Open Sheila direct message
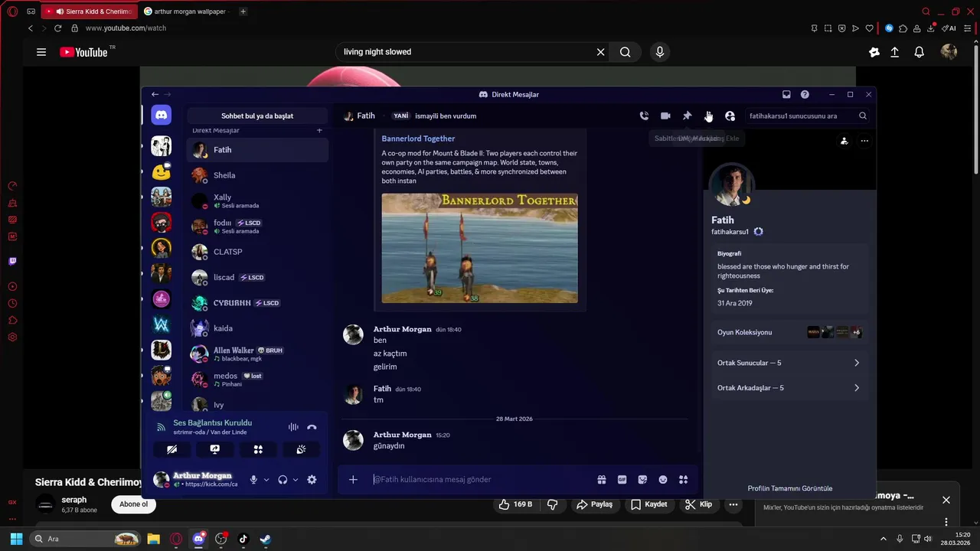Screen dimensions: 980x551 (x=257, y=175)
